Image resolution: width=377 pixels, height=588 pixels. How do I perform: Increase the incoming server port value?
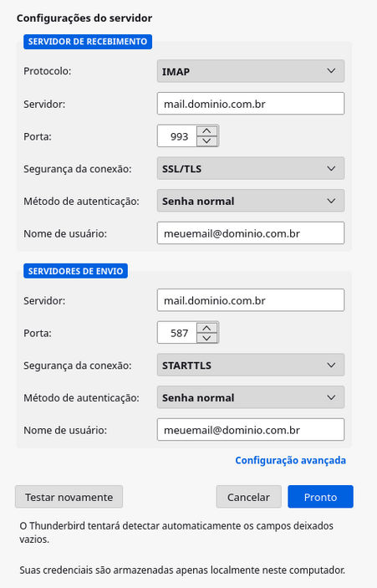click(206, 130)
